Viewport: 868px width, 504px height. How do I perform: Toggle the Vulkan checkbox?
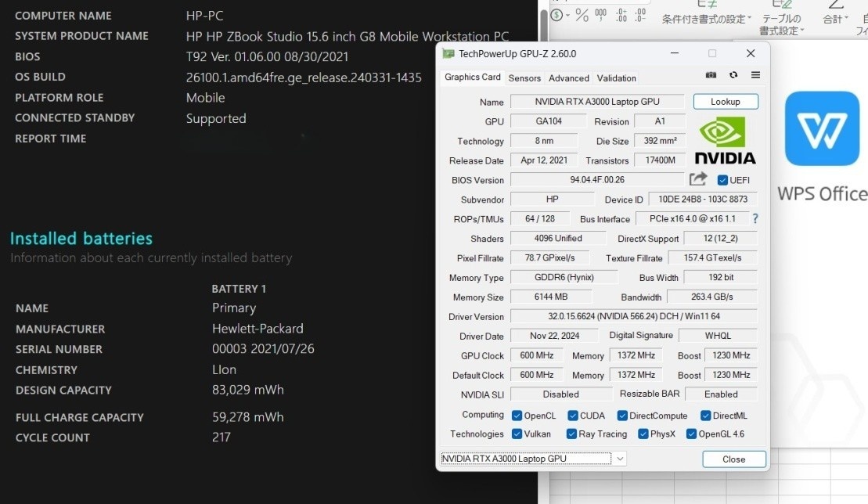coord(517,434)
